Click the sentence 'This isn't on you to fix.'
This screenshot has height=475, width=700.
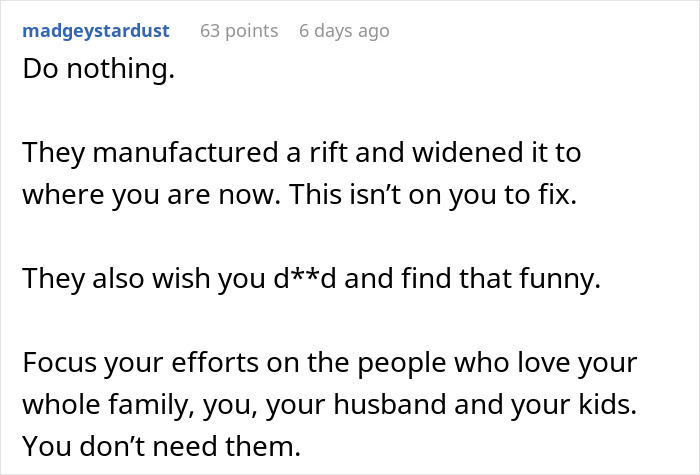pos(433,195)
